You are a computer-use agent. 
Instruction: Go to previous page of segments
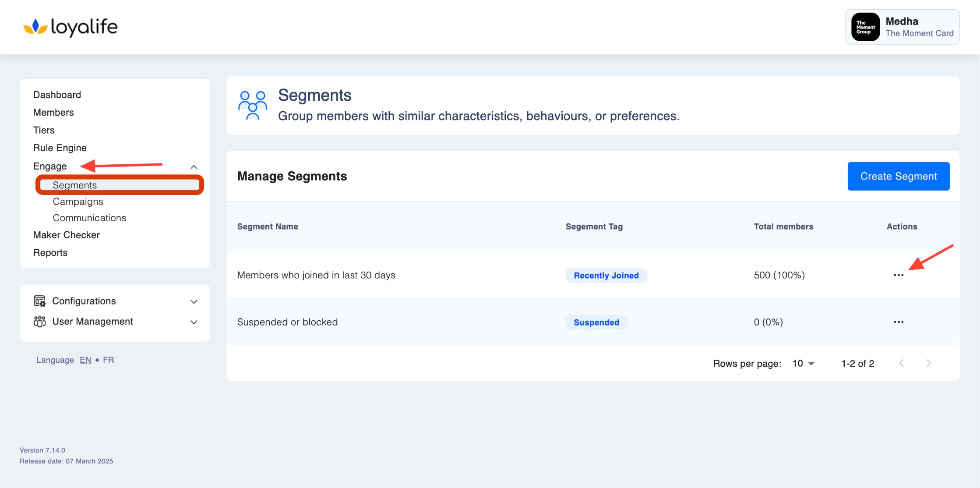[901, 363]
